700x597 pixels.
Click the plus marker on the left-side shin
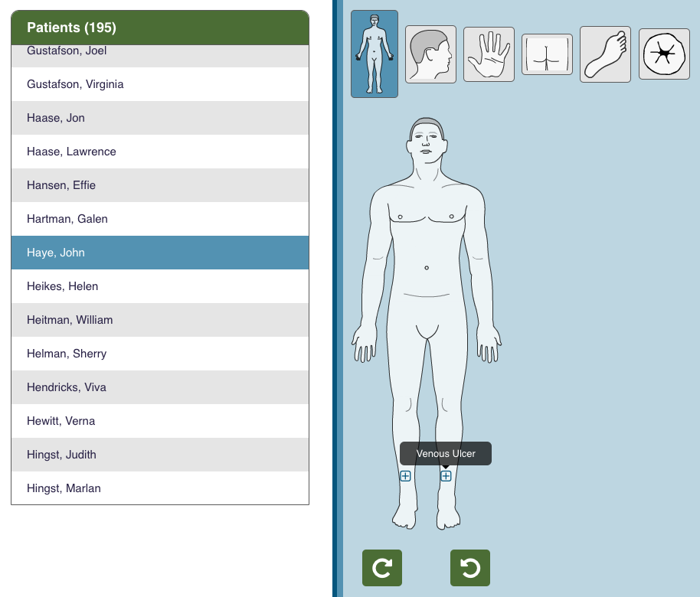click(x=405, y=476)
